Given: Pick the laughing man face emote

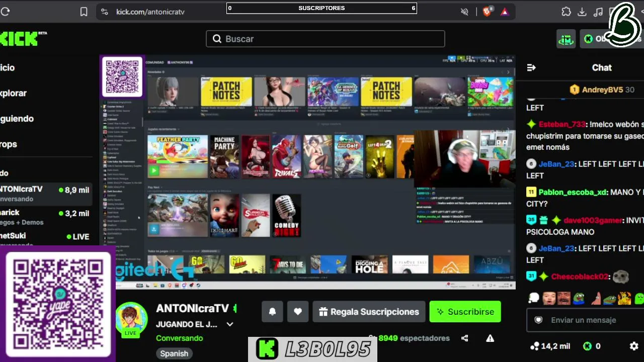Looking at the screenshot, I should (x=549, y=298).
